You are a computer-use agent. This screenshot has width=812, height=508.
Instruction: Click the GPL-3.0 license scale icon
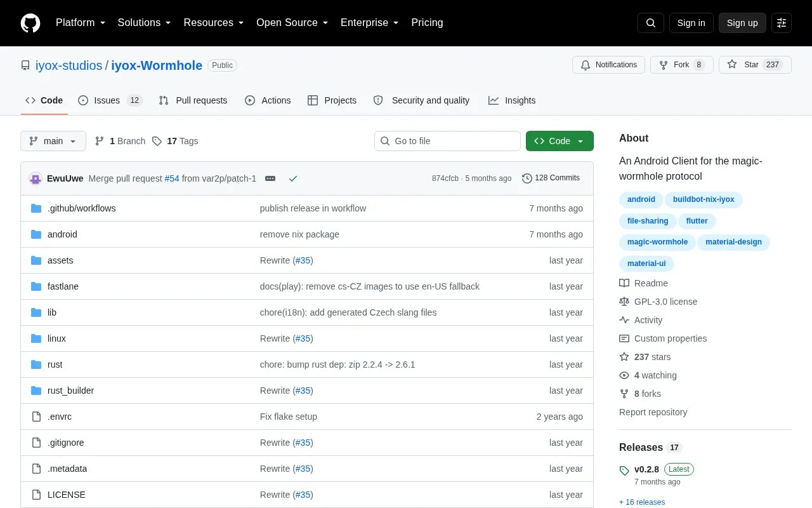pyautogui.click(x=624, y=302)
